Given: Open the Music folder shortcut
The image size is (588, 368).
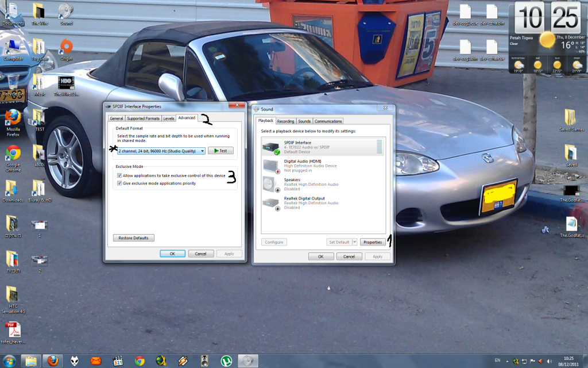Looking at the screenshot, I should click(40, 85).
